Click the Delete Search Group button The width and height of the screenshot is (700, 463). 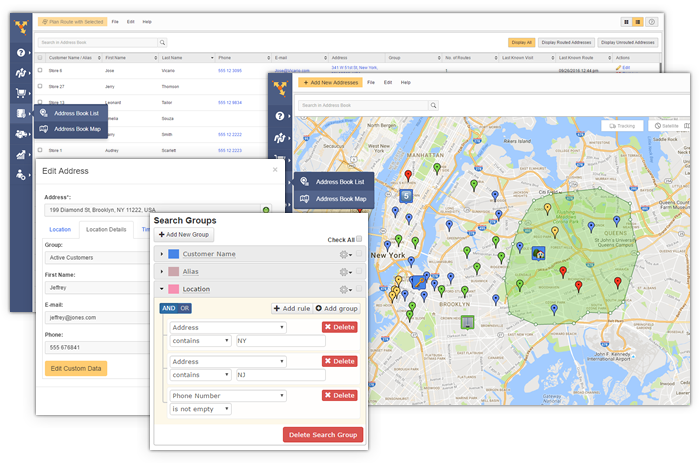[x=323, y=435]
